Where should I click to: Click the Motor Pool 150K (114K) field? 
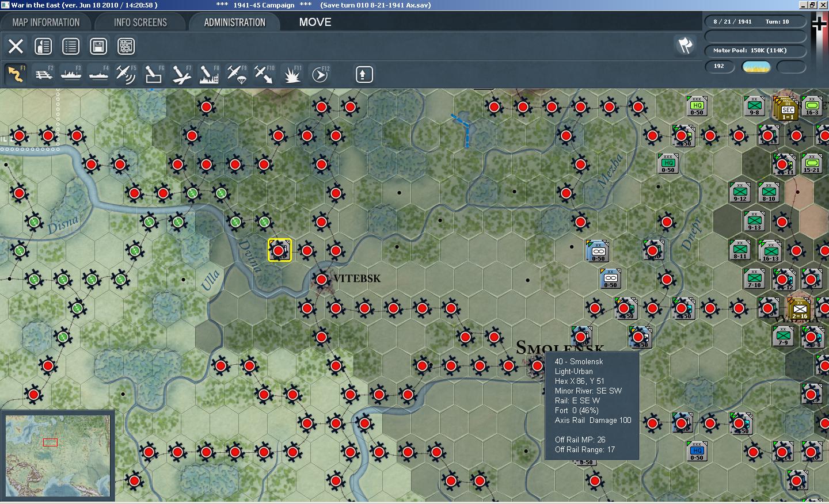tap(755, 51)
